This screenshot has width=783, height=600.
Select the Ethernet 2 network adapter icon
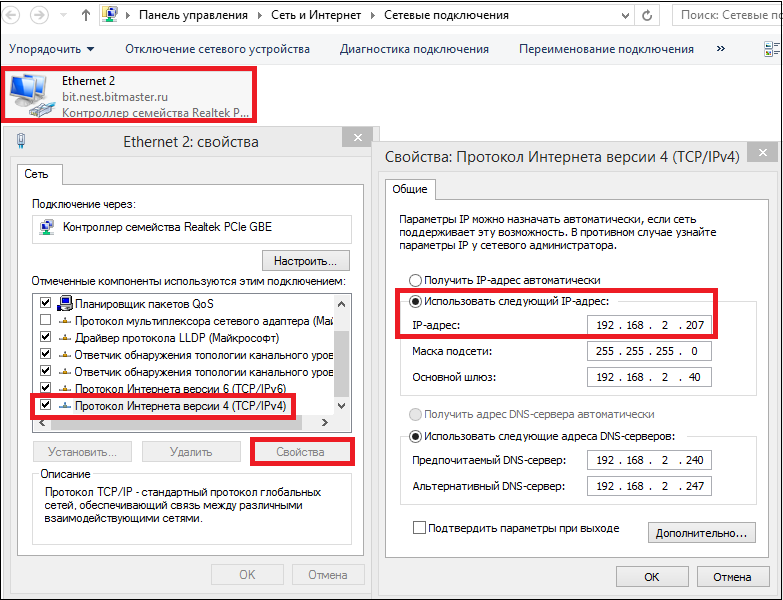31,96
